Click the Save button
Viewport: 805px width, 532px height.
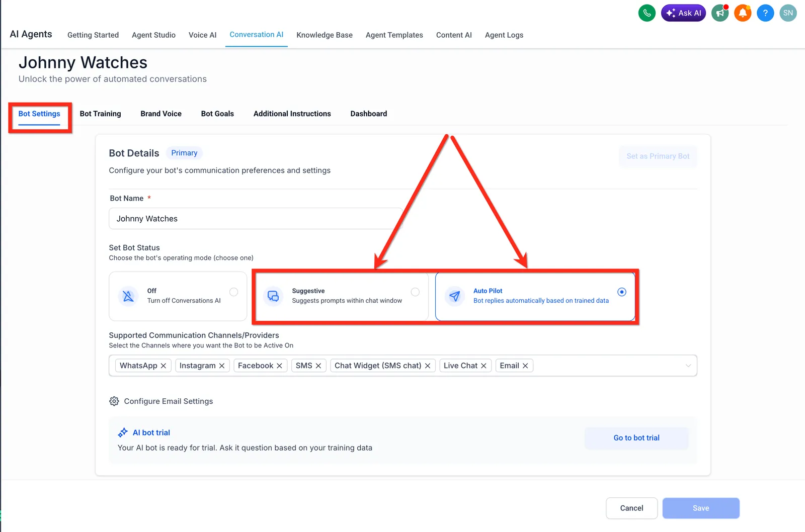click(701, 508)
